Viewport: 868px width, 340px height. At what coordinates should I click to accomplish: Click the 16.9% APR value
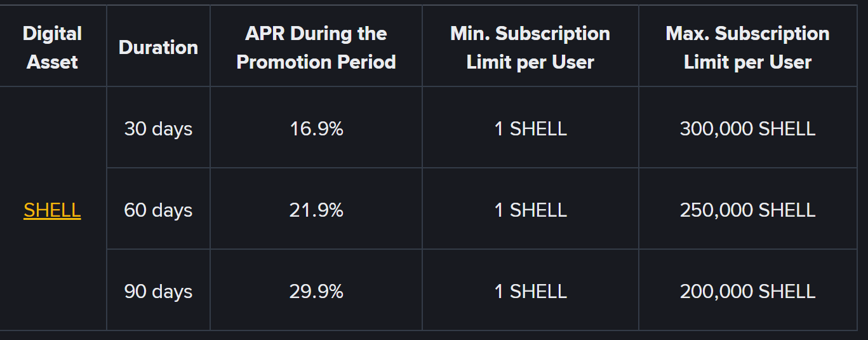pyautogui.click(x=316, y=129)
